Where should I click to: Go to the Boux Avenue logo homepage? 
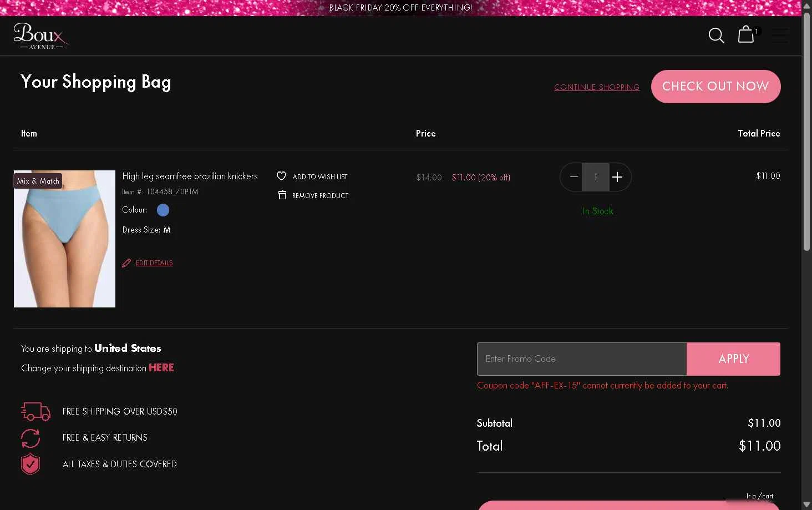tap(41, 36)
